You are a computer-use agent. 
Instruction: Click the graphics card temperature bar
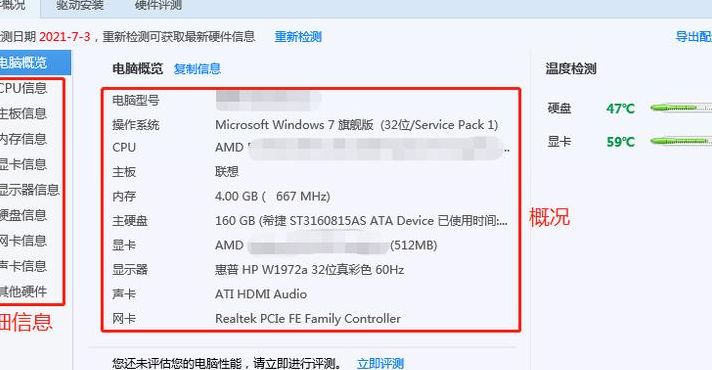click(681, 141)
